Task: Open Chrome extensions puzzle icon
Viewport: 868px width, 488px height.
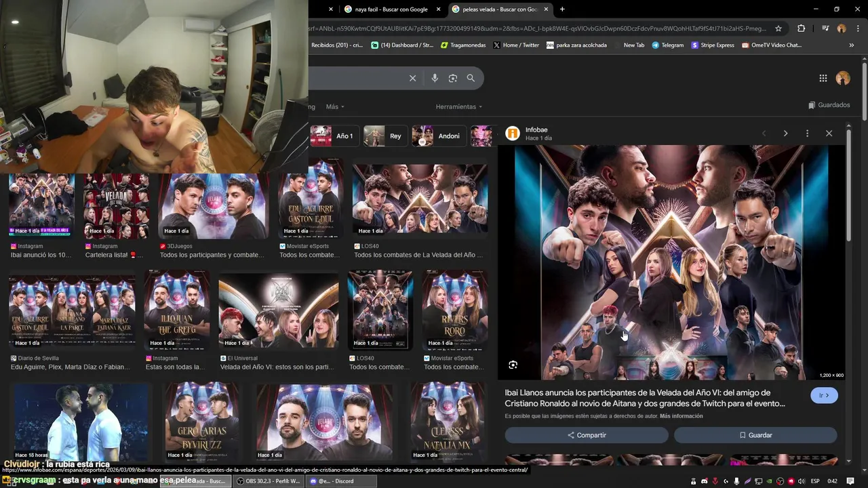Action: pyautogui.click(x=802, y=28)
